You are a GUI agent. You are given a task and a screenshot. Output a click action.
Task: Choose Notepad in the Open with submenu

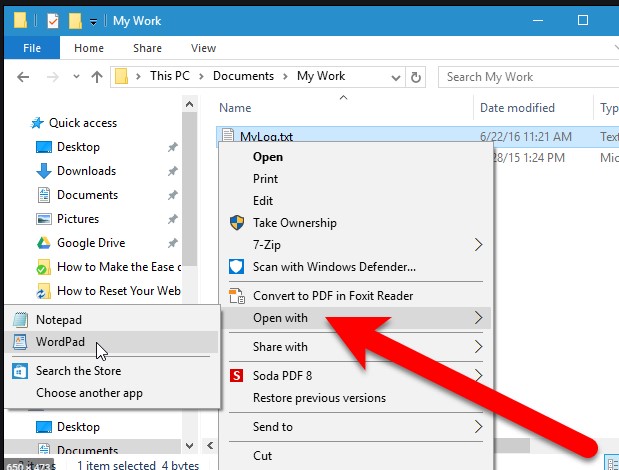pos(113,320)
